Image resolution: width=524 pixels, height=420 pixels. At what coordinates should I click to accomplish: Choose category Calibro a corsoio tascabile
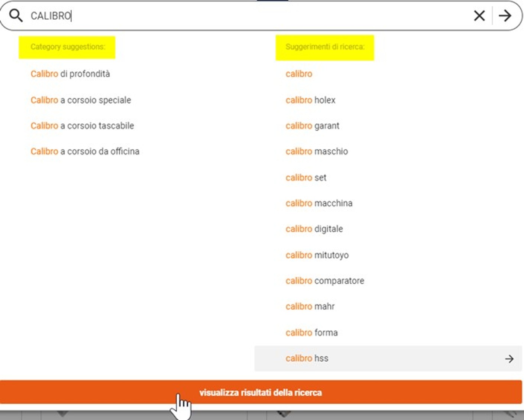click(82, 126)
